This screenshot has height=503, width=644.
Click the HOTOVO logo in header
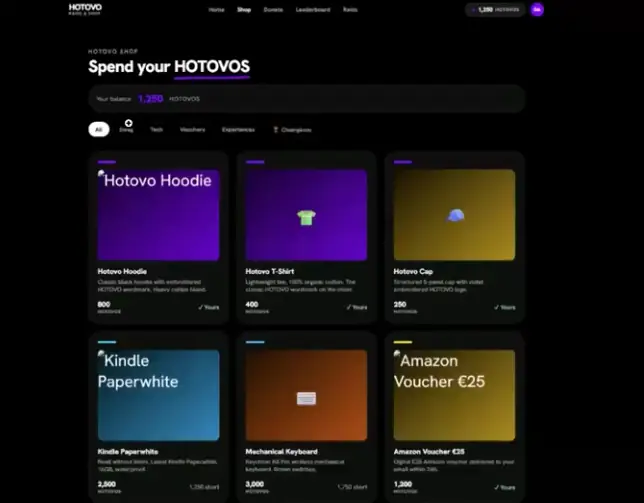click(x=85, y=9)
